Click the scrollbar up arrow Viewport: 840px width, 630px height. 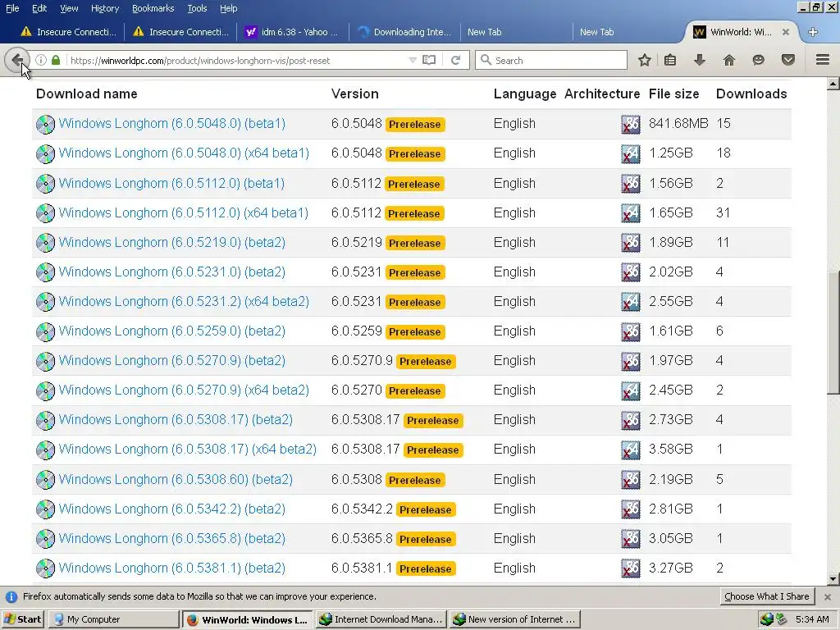(x=833, y=84)
